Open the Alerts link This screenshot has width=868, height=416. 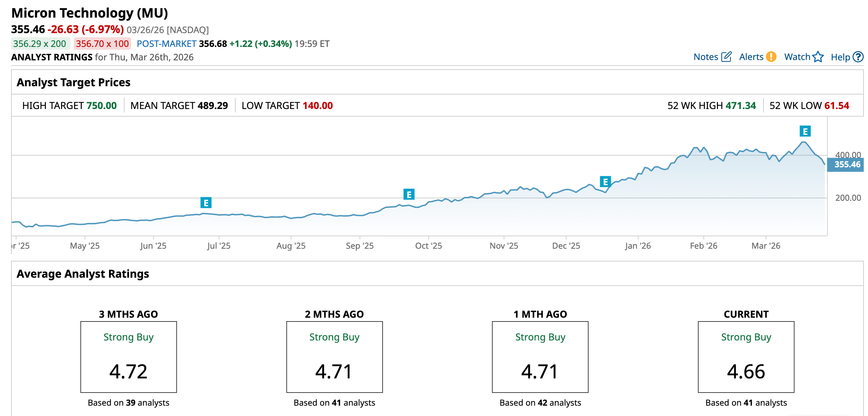click(751, 57)
